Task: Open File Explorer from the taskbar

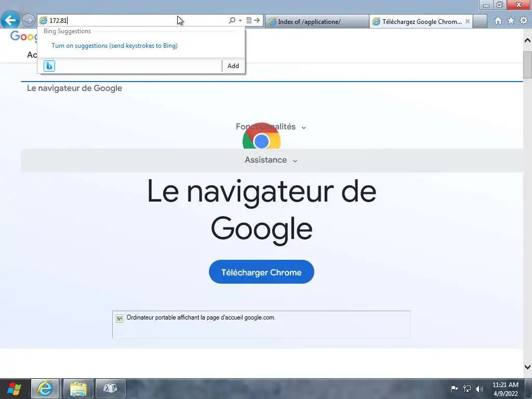Action: click(78, 389)
